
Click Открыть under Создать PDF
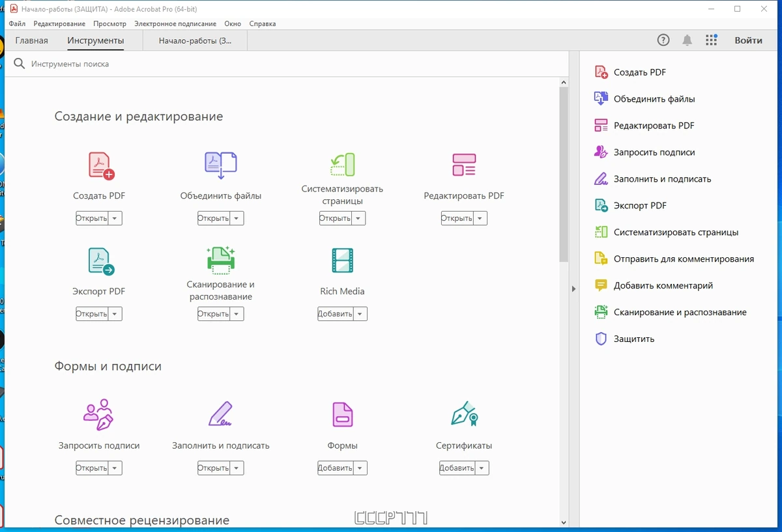coord(92,219)
